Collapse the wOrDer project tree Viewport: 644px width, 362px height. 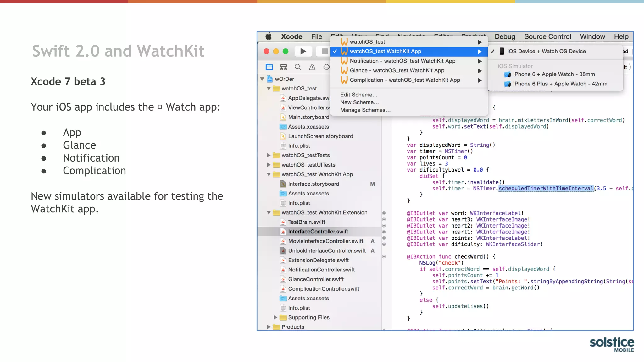[x=262, y=79]
